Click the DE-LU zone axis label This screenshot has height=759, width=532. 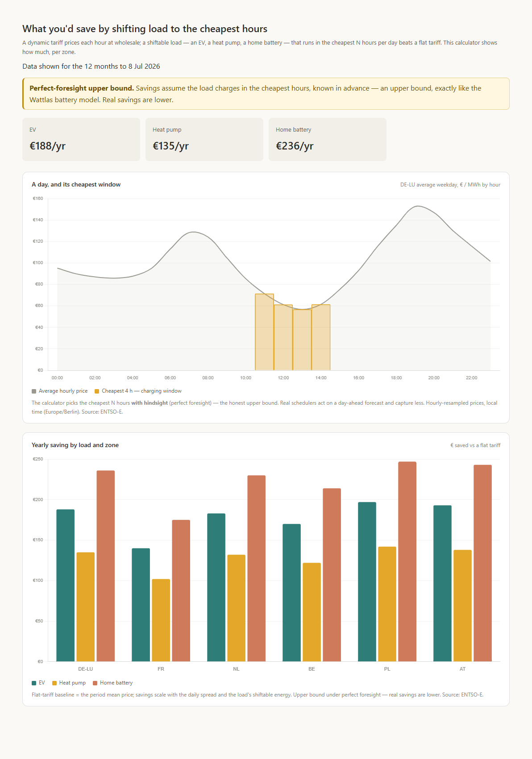[x=86, y=669]
